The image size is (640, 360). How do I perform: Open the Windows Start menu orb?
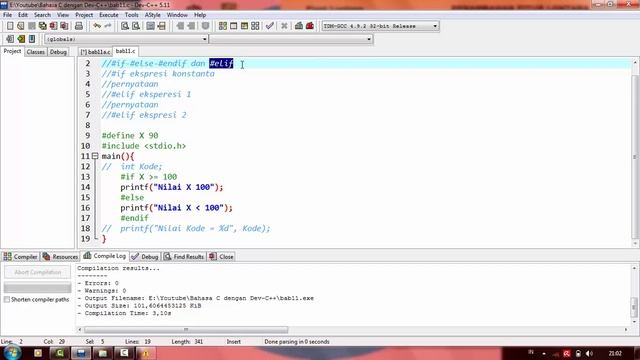(x=12, y=353)
